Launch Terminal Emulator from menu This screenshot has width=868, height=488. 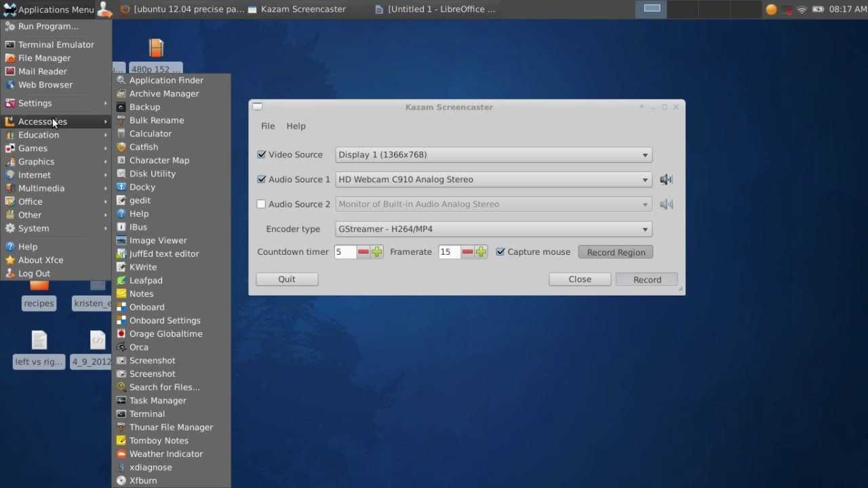(x=56, y=45)
